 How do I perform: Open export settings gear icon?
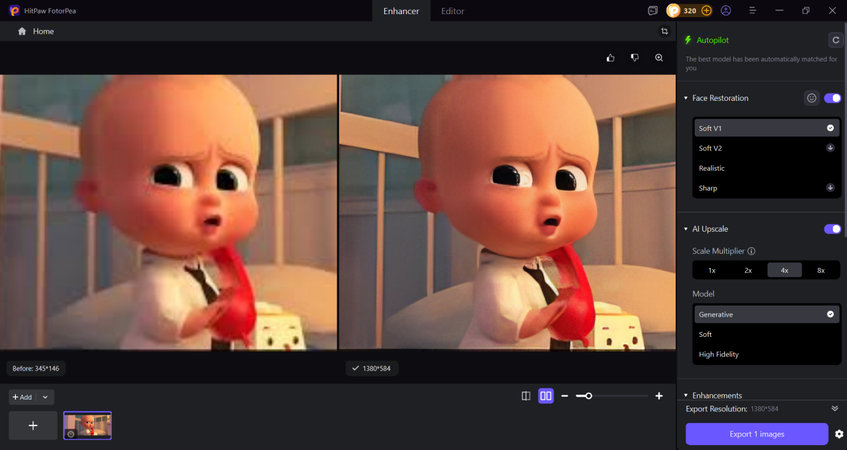839,434
